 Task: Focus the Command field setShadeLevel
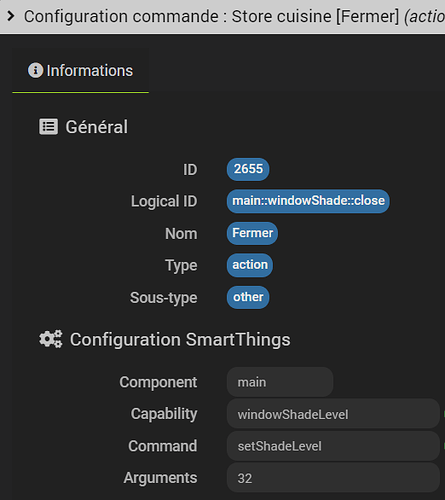tap(333, 446)
